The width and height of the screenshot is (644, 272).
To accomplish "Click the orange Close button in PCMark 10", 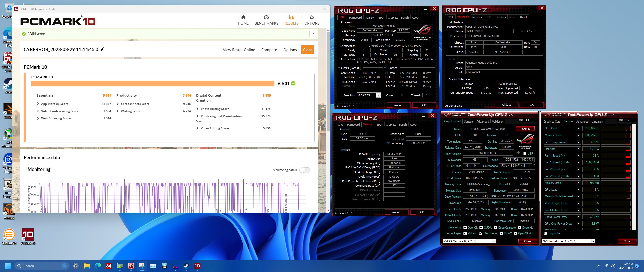I will coord(307,50).
